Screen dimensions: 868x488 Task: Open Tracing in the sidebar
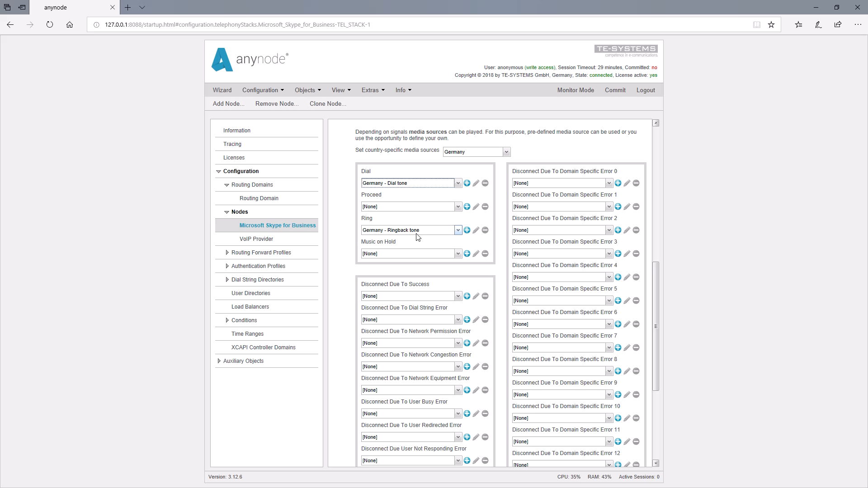point(232,144)
